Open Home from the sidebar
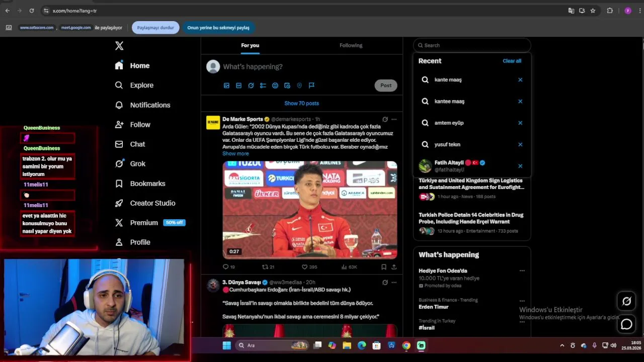The height and width of the screenshot is (362, 644). tap(132, 65)
